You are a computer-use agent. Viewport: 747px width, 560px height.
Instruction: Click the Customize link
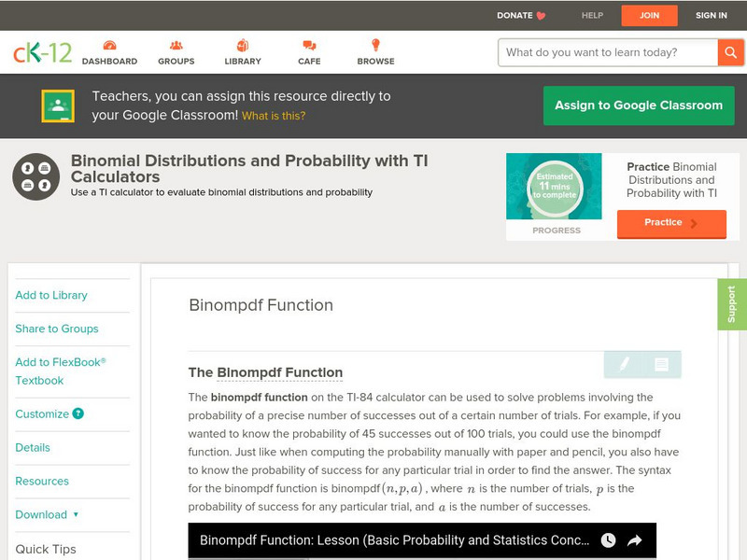pos(42,413)
